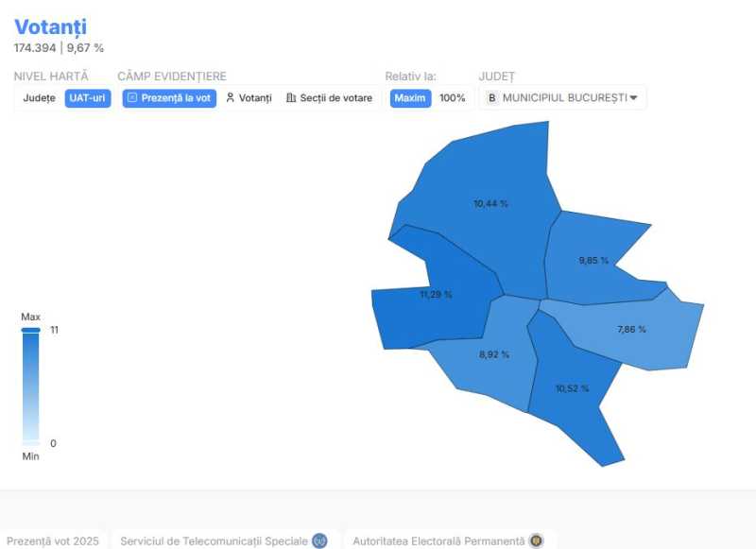Click the Max handle on color legend
Viewport: 756px width, 549px height.
(31, 330)
